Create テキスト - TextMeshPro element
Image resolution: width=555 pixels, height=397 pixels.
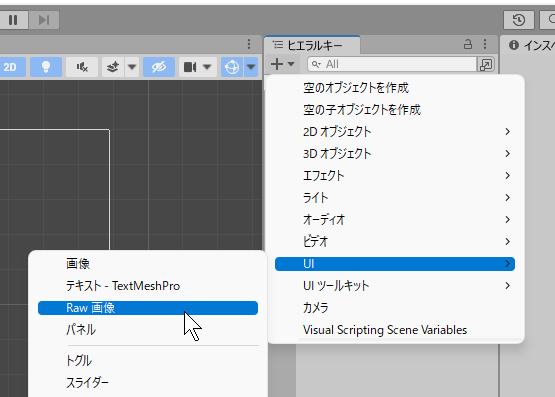(148, 286)
